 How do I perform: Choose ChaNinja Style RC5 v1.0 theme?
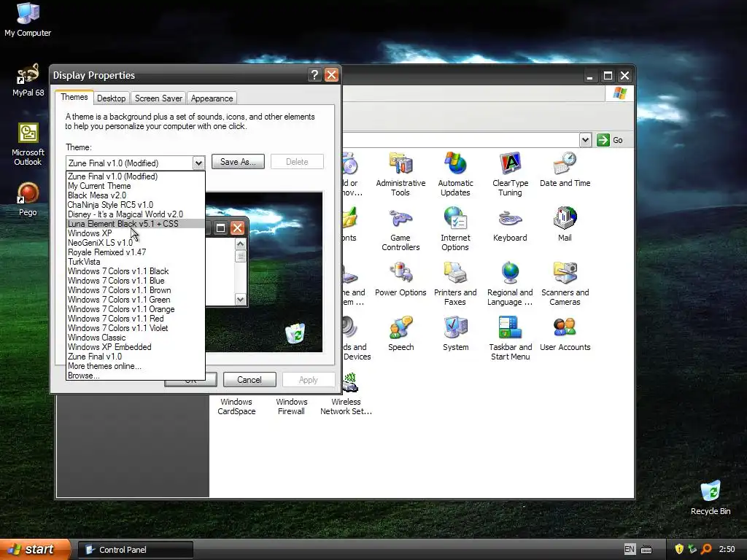(136, 205)
